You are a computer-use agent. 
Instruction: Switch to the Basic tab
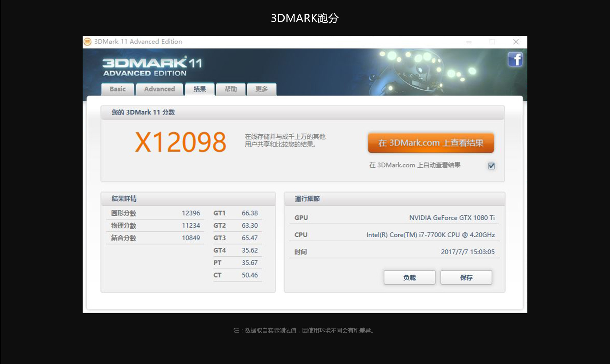118,89
